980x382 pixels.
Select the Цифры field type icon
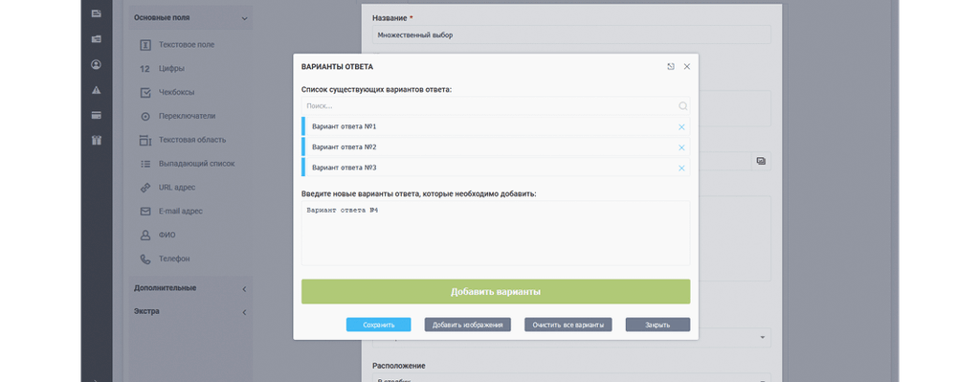pos(145,69)
